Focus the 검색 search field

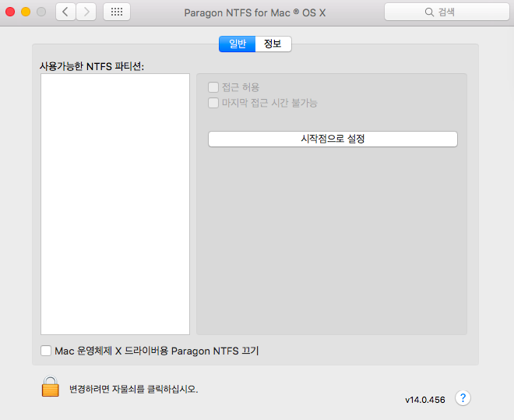pyautogui.click(x=447, y=12)
